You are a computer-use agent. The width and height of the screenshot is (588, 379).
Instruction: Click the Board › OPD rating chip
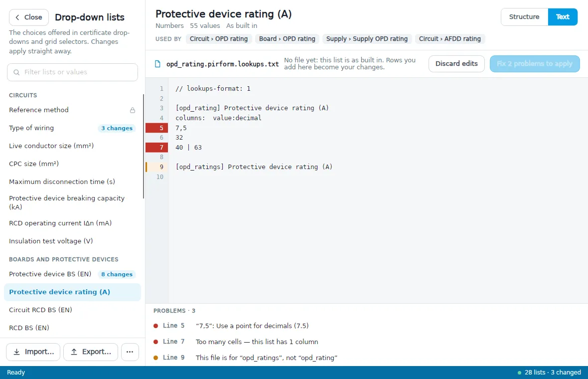click(287, 39)
